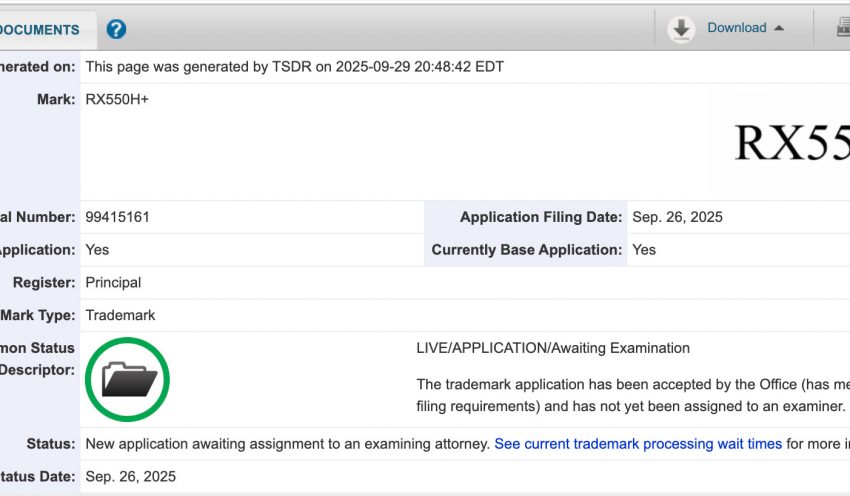Click the LIVE/APPLICATION/Awaiting Examination status text
This screenshot has height=496, width=850.
(x=553, y=348)
